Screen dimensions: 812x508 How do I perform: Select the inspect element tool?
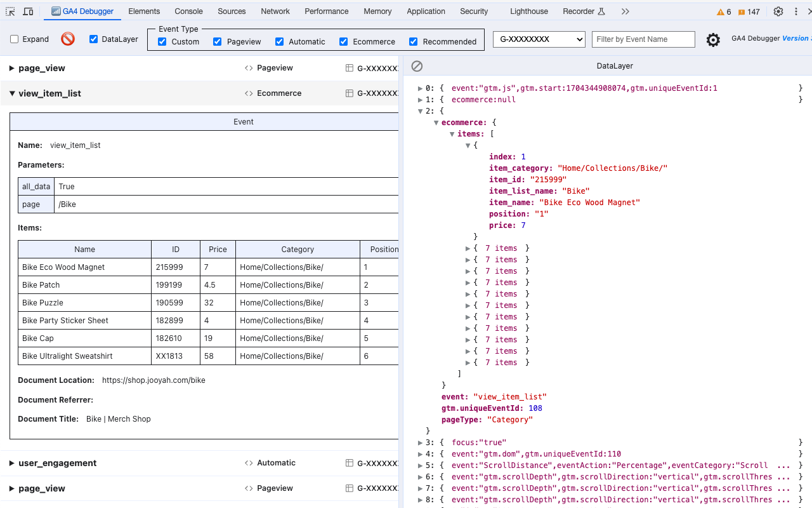[x=9, y=11]
